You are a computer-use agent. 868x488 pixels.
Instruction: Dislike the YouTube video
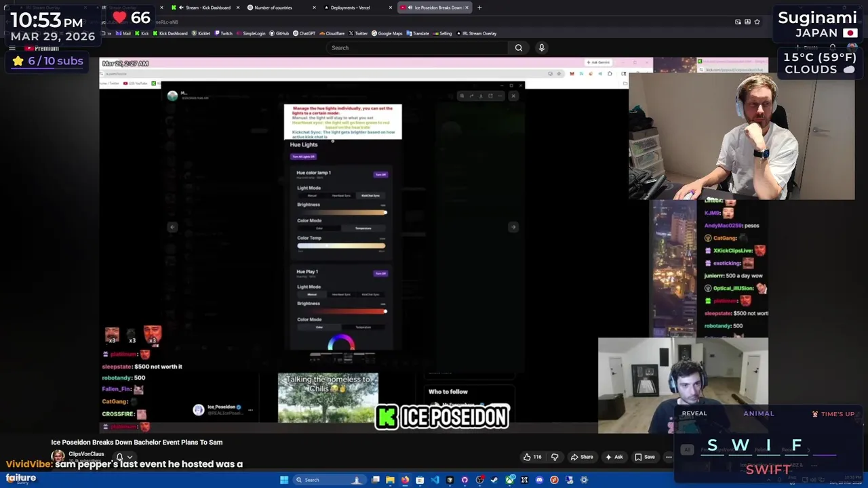coord(555,457)
